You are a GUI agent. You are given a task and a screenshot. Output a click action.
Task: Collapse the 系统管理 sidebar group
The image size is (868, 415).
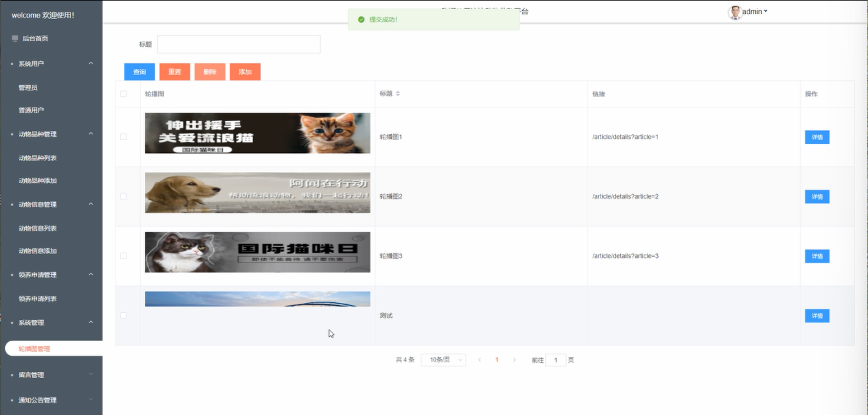click(x=51, y=322)
